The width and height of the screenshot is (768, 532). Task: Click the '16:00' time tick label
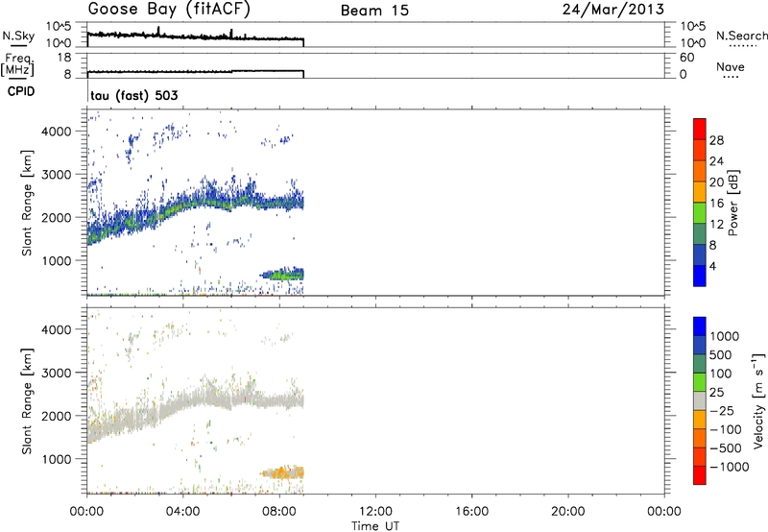pos(471,512)
